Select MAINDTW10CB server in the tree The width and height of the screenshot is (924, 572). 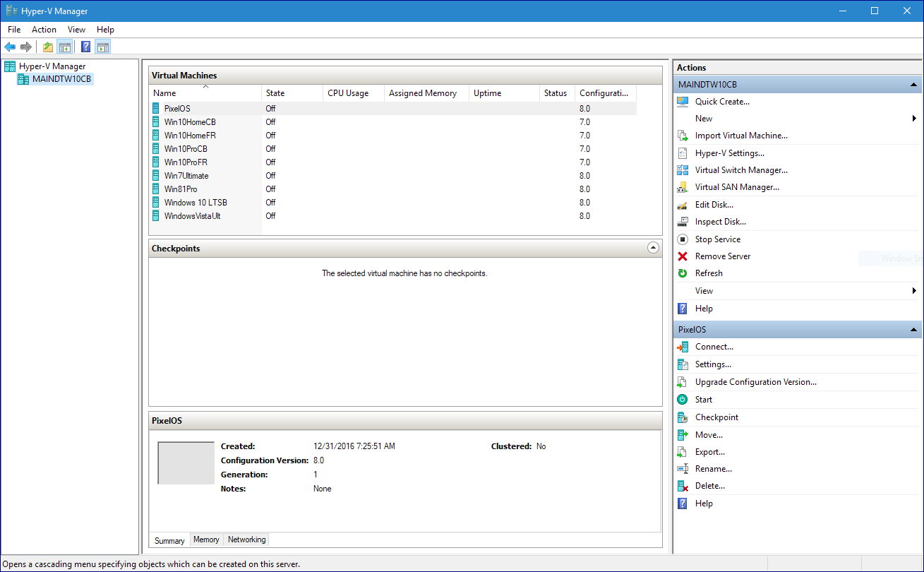click(x=61, y=79)
